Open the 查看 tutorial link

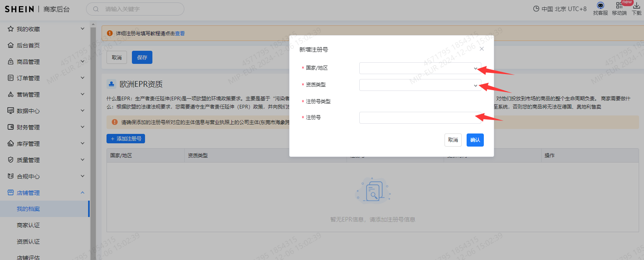(180, 34)
